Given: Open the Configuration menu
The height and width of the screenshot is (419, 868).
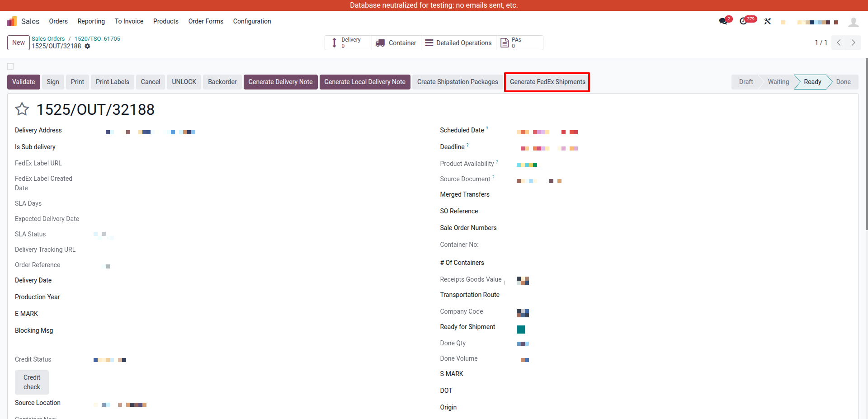Looking at the screenshot, I should 252,21.
